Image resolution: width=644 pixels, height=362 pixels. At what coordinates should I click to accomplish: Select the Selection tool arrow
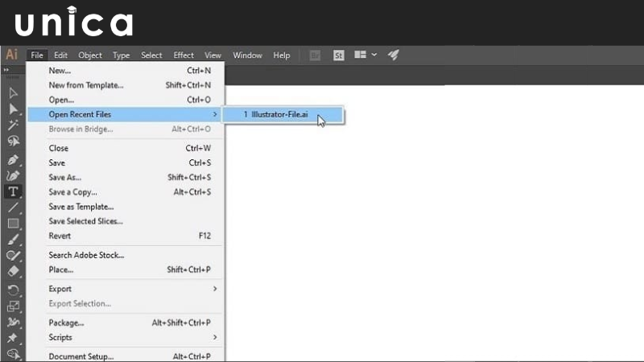13,93
